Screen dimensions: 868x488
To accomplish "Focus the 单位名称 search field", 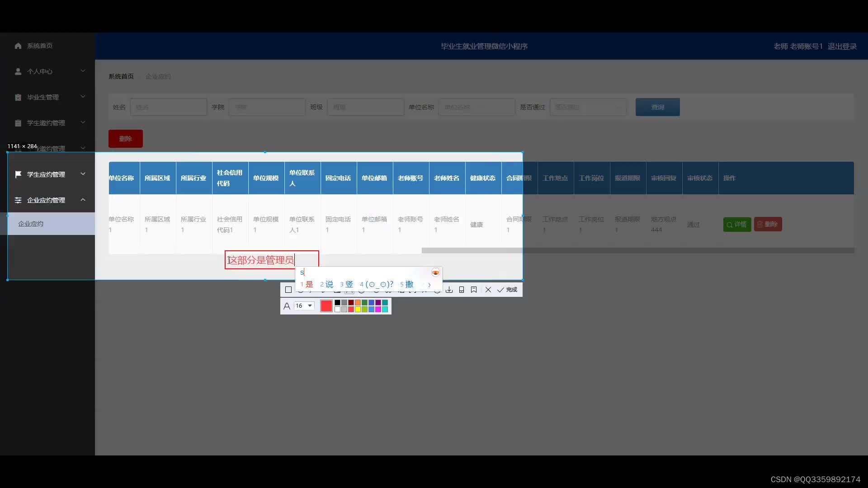I will point(476,107).
